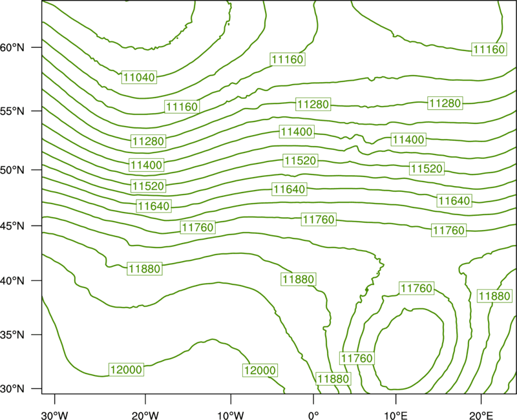Viewport: 517px width, 420px height.
Task: Select the westernmost 11880 contour label
Action: click(144, 269)
